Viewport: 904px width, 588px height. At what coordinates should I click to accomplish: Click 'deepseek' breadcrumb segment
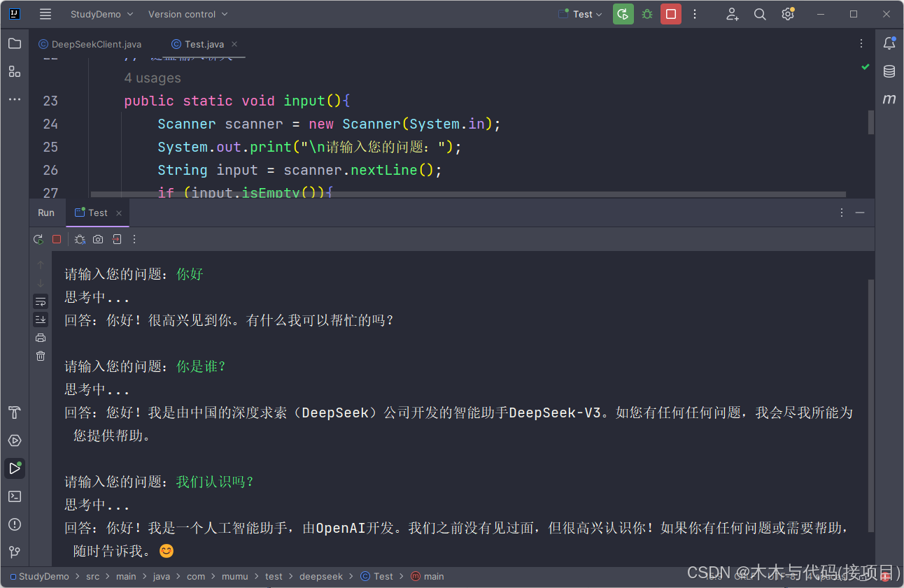pyautogui.click(x=321, y=577)
